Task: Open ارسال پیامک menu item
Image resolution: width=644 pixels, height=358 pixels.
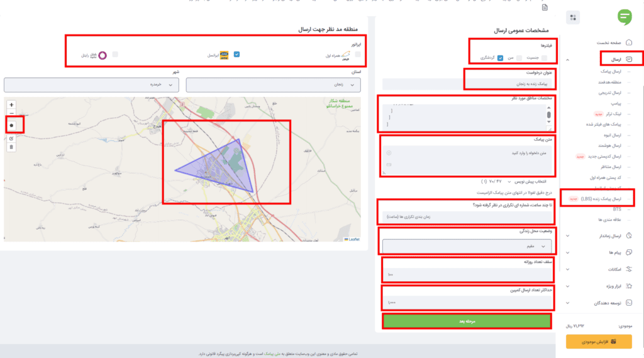Action: coord(611,72)
